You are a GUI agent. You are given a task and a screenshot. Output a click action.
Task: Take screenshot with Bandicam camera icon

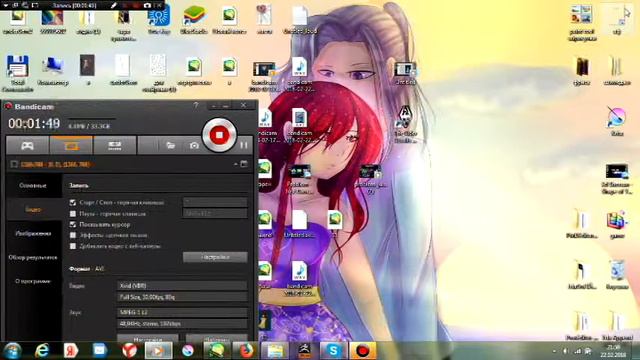click(x=194, y=145)
